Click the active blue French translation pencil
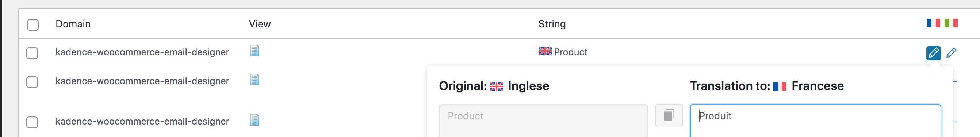The width and height of the screenshot is (980, 137). (x=933, y=53)
